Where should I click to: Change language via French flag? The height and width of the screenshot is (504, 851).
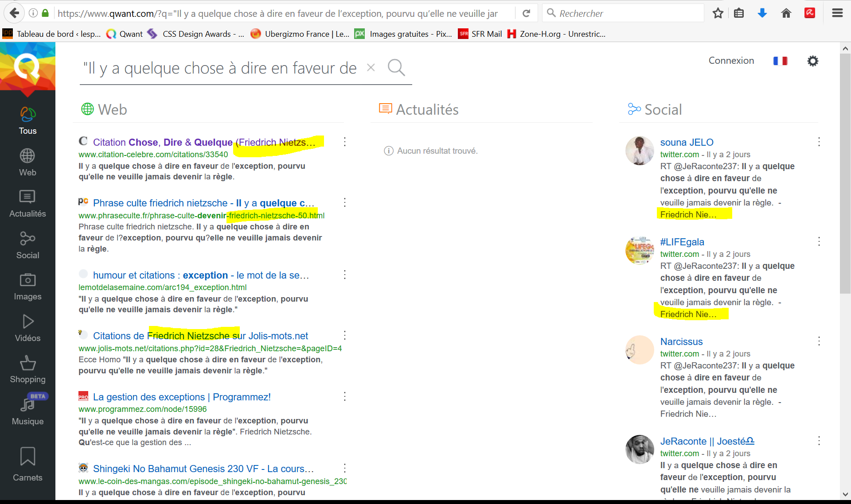tap(780, 61)
